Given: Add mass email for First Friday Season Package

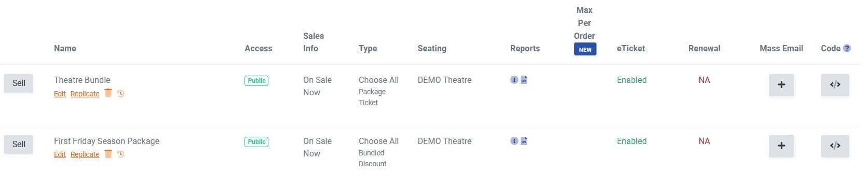Looking at the screenshot, I should tap(781, 146).
